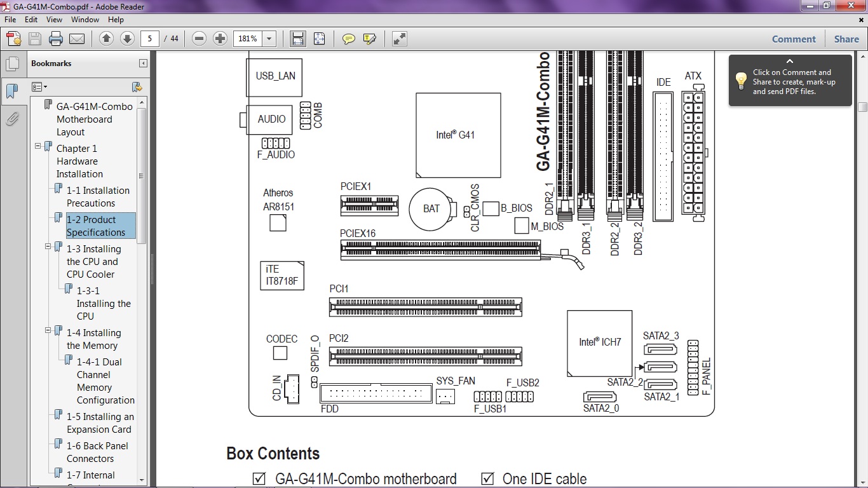The image size is (868, 488).
Task: Click the iTE IT8718F chip label
Action: pyautogui.click(x=281, y=275)
